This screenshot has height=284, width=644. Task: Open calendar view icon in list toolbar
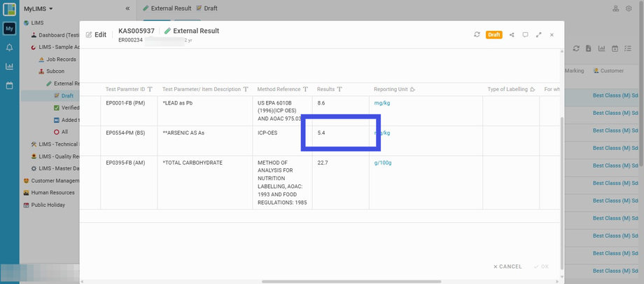tap(615, 48)
